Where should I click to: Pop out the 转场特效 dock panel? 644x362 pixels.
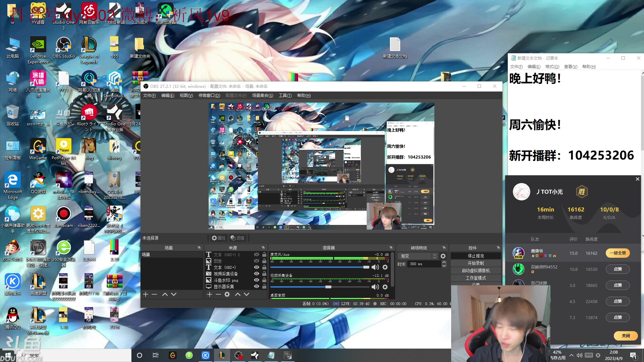pos(444,248)
